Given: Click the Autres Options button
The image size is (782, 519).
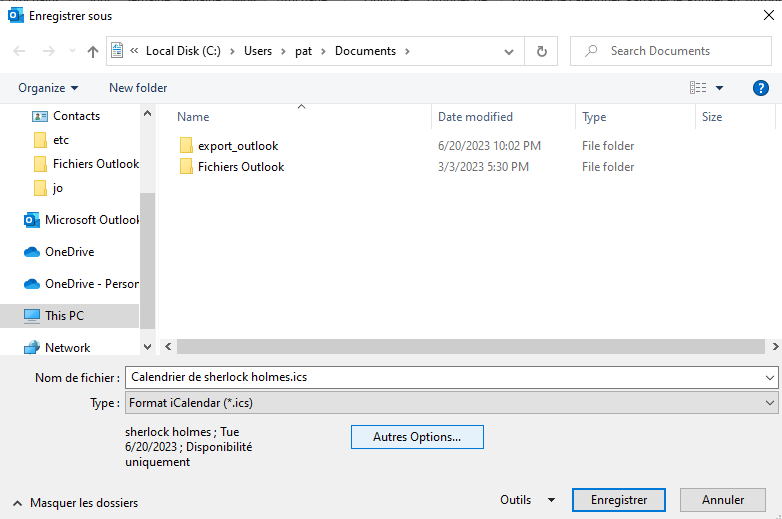Looking at the screenshot, I should (x=417, y=437).
